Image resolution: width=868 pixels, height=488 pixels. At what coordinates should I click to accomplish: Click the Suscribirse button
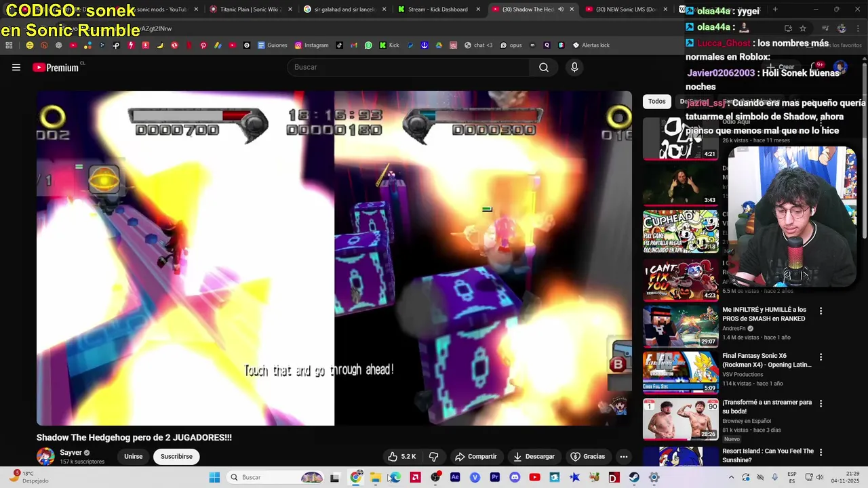pos(176,456)
